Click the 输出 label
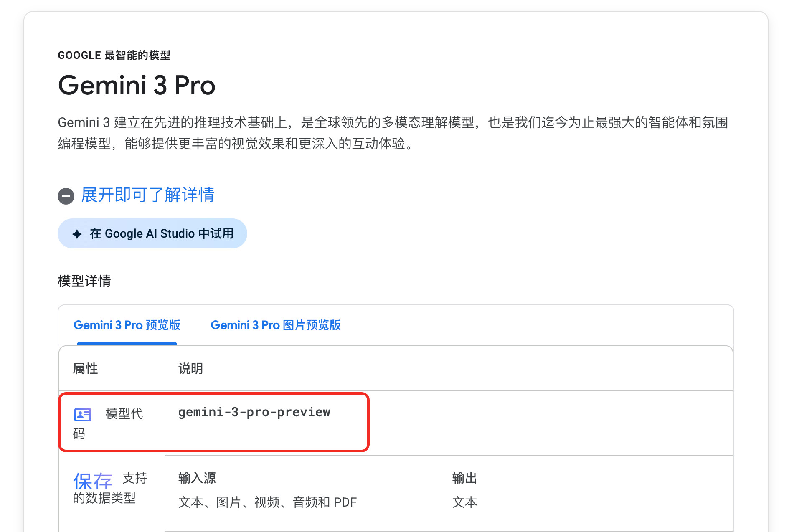This screenshot has height=532, width=812. coord(464,478)
